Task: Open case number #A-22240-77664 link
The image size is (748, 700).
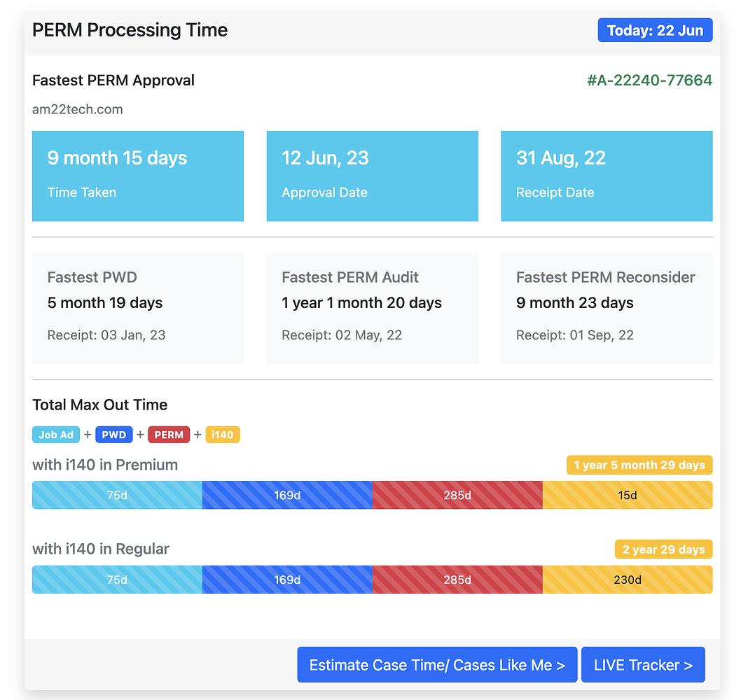Action: [x=649, y=80]
